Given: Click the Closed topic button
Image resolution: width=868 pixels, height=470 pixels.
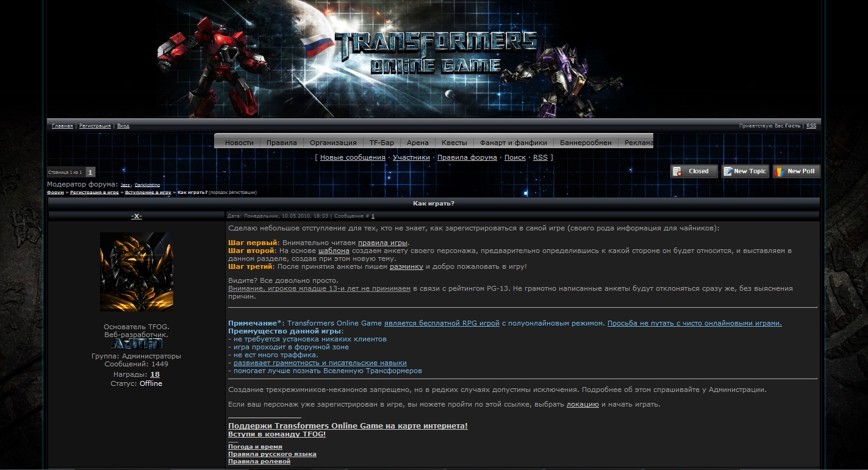Looking at the screenshot, I should (694, 171).
